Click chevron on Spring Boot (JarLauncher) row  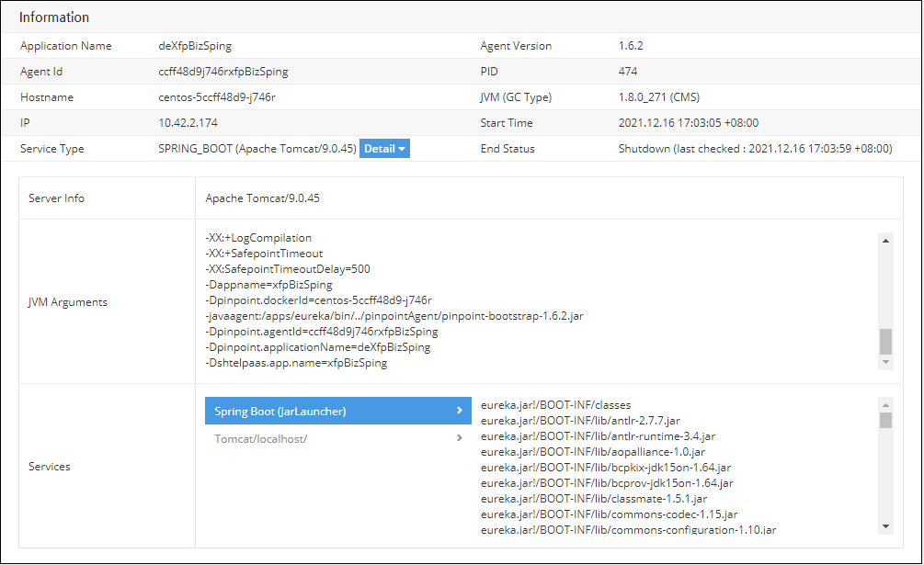click(x=459, y=411)
